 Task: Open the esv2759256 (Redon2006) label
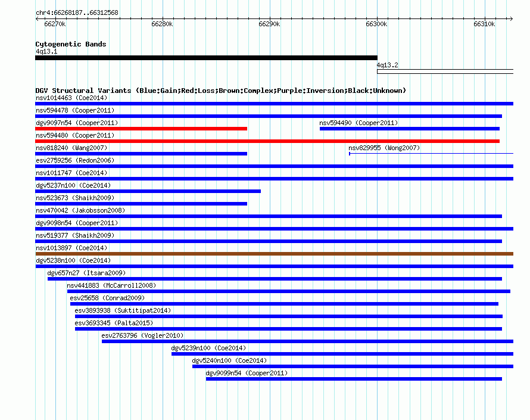[x=75, y=160]
